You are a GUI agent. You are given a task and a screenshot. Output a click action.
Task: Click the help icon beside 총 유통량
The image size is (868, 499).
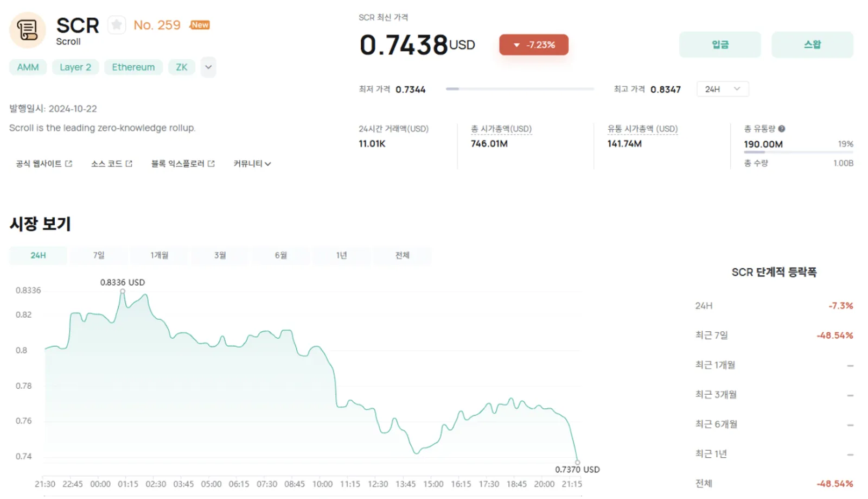[x=782, y=129]
